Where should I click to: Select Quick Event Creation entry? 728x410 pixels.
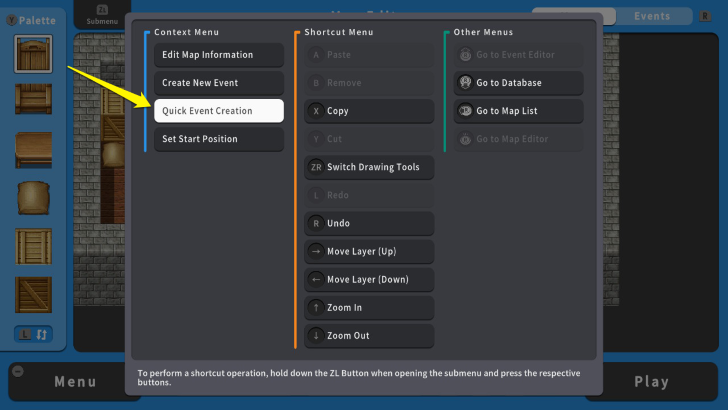pos(219,111)
